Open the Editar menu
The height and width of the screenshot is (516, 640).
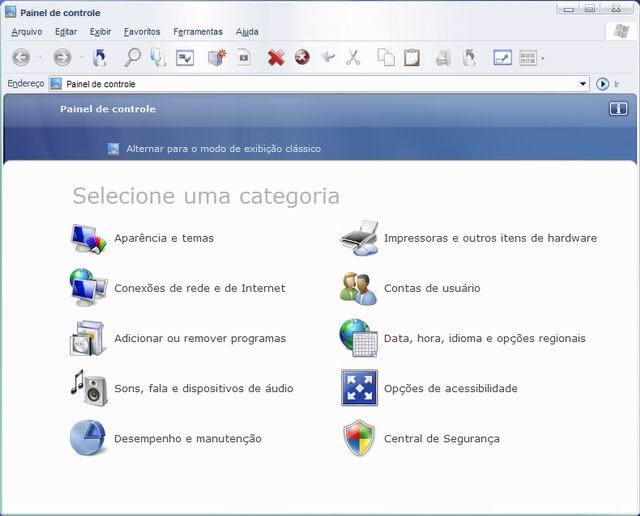[x=66, y=32]
